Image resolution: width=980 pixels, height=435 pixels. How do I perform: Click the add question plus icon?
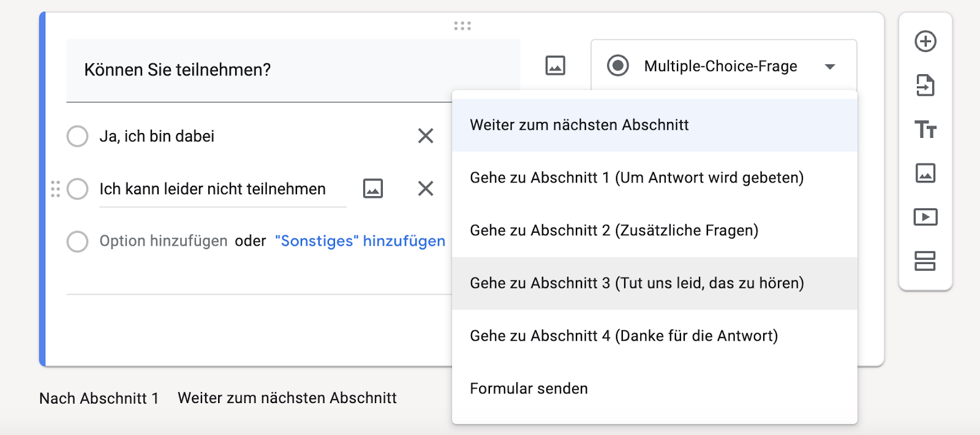click(x=925, y=42)
